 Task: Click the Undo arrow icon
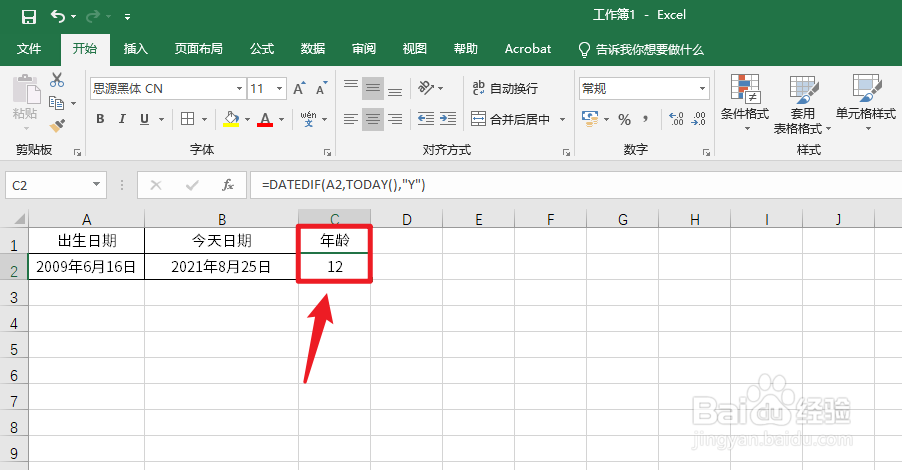coord(58,16)
